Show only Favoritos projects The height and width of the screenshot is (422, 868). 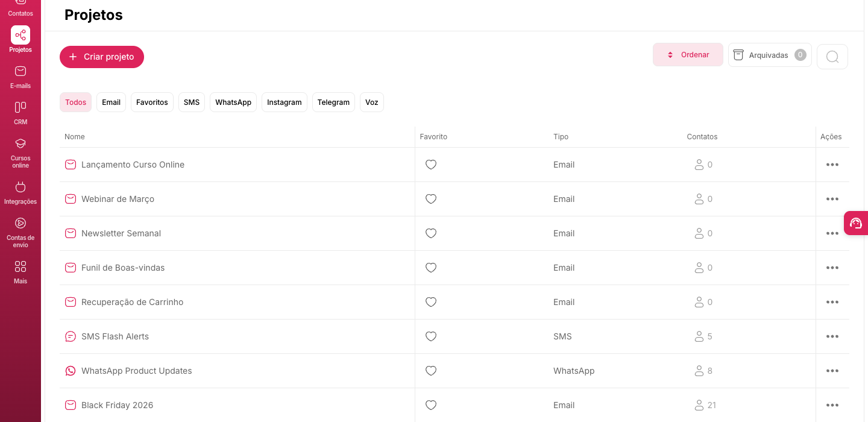pos(152,102)
